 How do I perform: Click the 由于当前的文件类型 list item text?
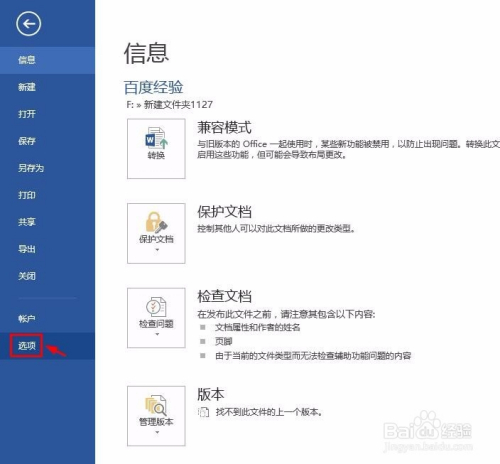(313, 356)
